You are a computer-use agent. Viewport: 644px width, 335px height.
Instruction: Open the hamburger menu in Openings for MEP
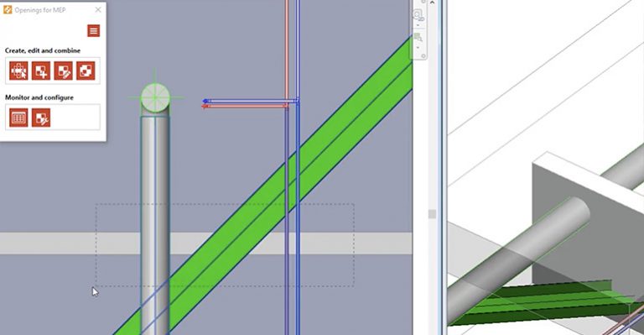94,31
